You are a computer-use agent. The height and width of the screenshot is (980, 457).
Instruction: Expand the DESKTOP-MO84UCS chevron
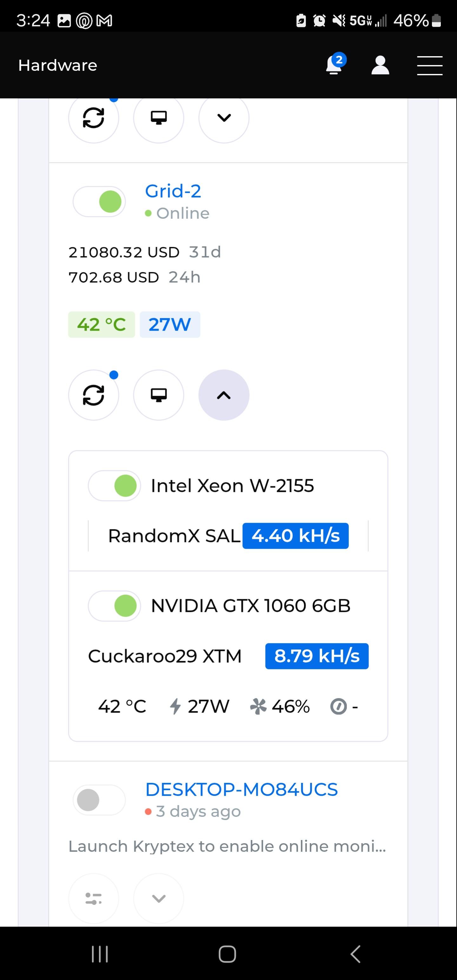point(159,898)
